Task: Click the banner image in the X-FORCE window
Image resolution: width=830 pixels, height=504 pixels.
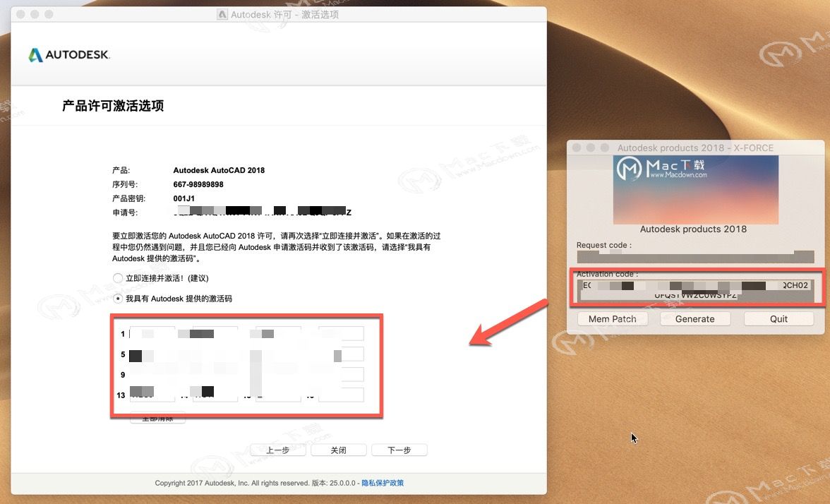Action: pyautogui.click(x=696, y=189)
